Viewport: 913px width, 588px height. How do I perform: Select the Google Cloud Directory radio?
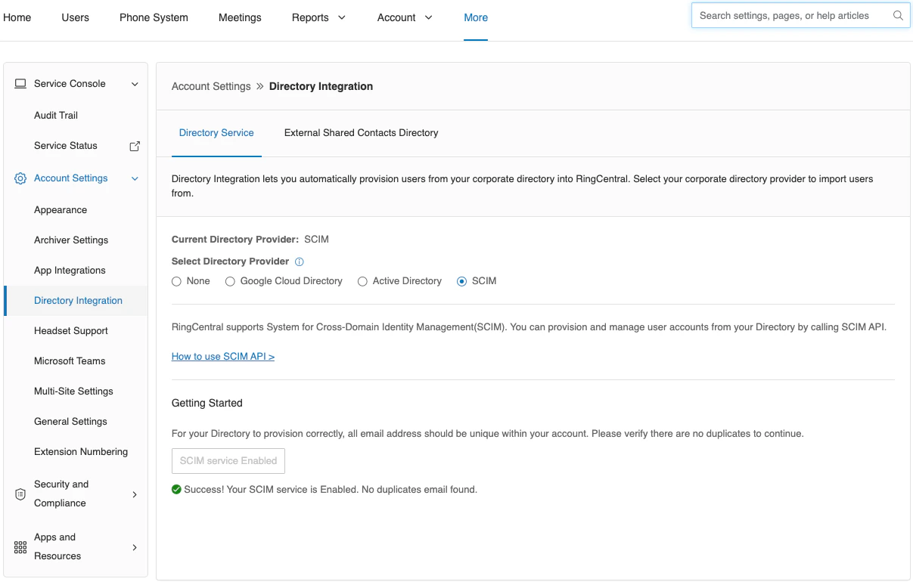(x=230, y=281)
